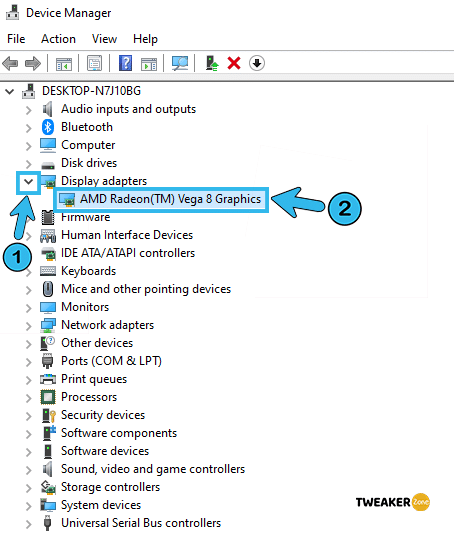Open the View menu
Image resolution: width=454 pixels, height=537 pixels.
pos(104,39)
